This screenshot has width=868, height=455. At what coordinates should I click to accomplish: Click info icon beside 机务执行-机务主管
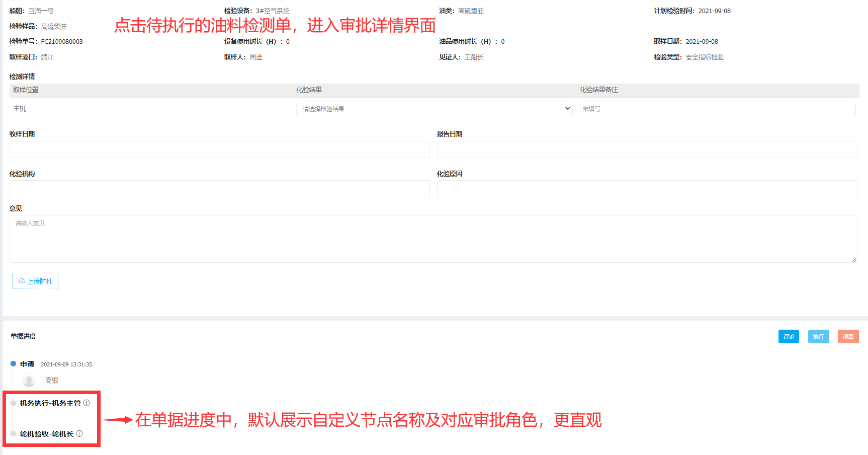(86, 403)
